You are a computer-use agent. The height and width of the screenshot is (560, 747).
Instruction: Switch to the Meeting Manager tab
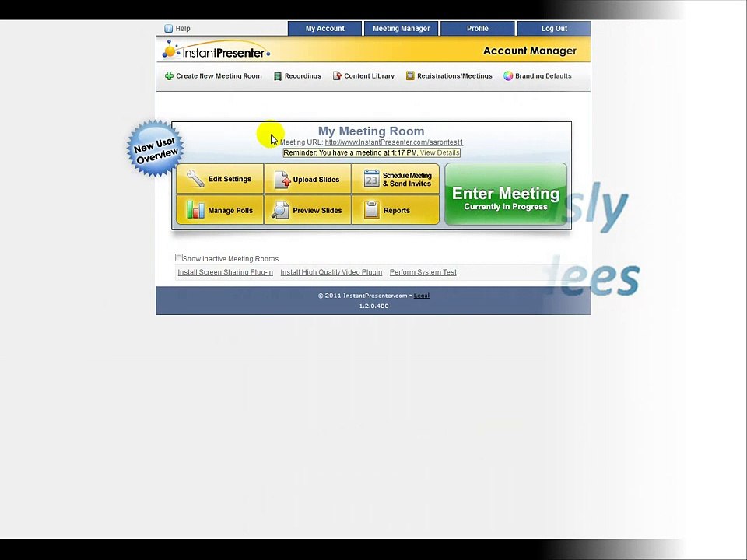[x=402, y=29]
